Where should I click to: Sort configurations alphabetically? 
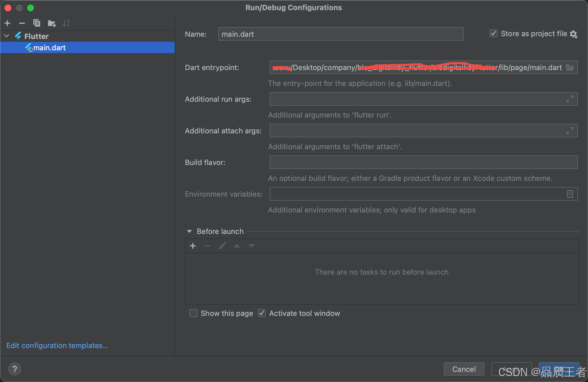tap(66, 23)
